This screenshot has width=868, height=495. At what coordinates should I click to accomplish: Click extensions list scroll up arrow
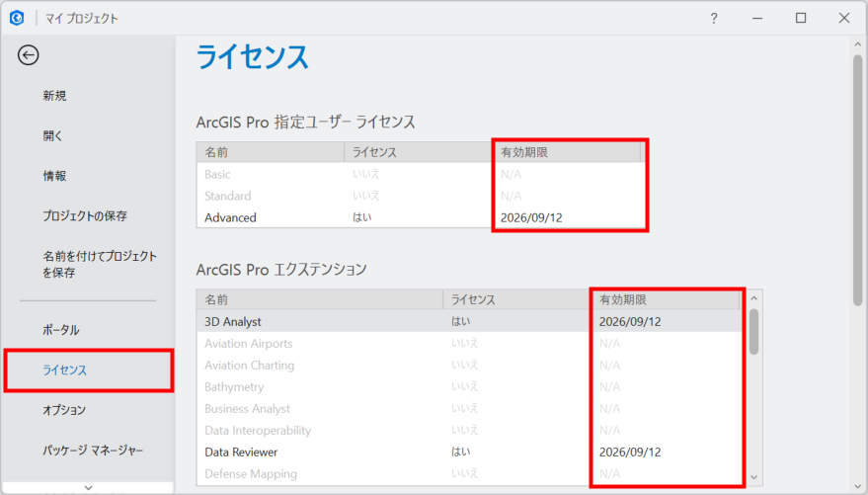(x=753, y=298)
